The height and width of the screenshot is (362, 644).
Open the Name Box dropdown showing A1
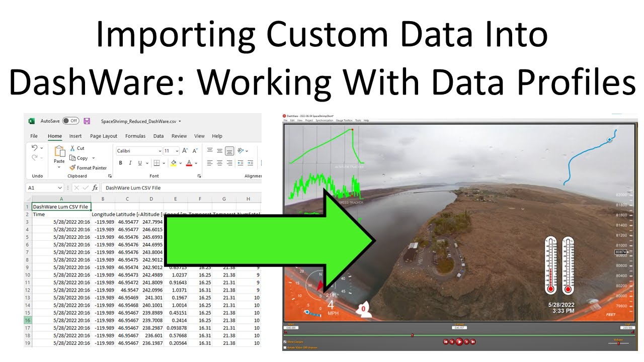(x=60, y=188)
